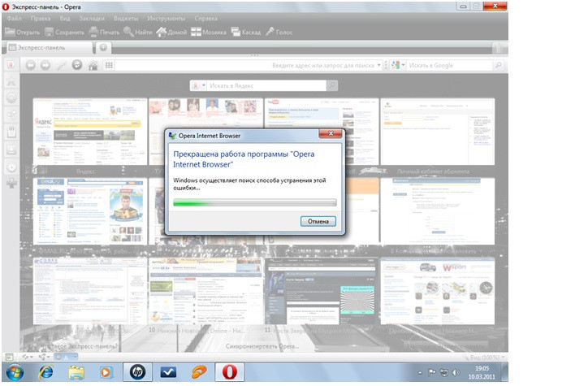Click the Печать toolbar button
The image size is (588, 386).
click(104, 32)
